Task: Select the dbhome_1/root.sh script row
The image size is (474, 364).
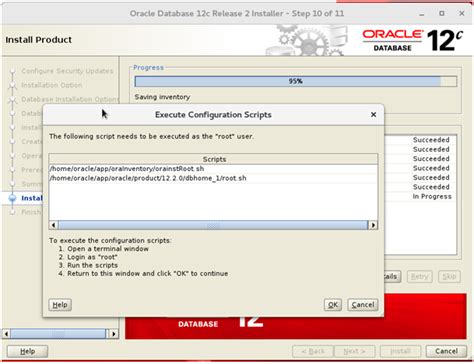Action: pyautogui.click(x=213, y=178)
